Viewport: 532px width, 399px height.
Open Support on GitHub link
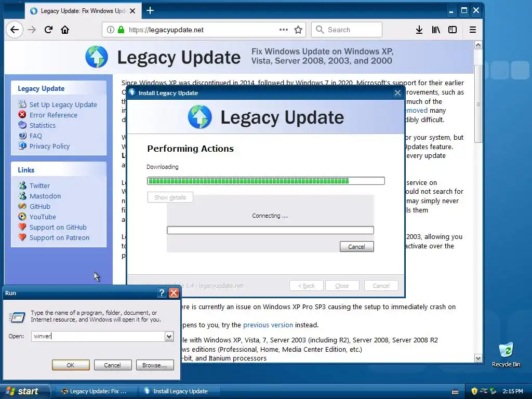[58, 228]
